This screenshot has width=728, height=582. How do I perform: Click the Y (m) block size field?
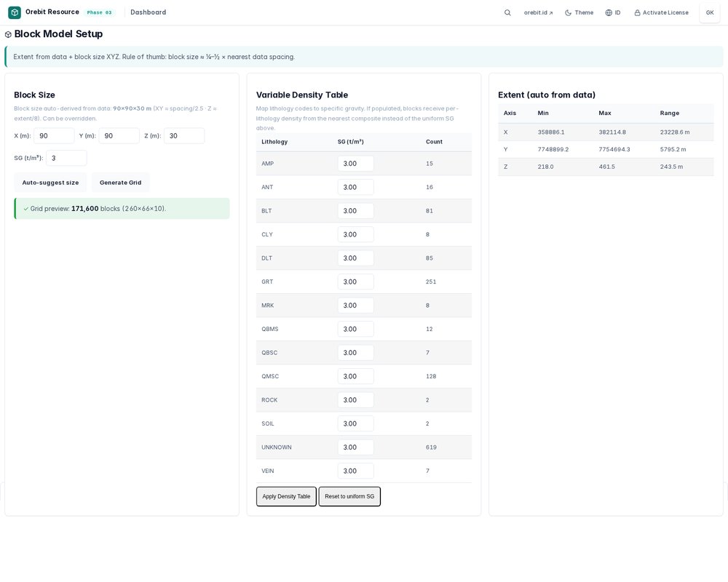(x=119, y=135)
